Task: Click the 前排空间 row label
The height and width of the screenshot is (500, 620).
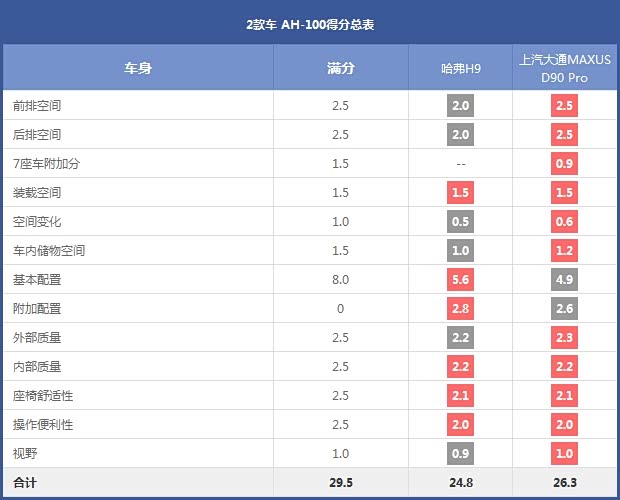Action: [x=37, y=105]
